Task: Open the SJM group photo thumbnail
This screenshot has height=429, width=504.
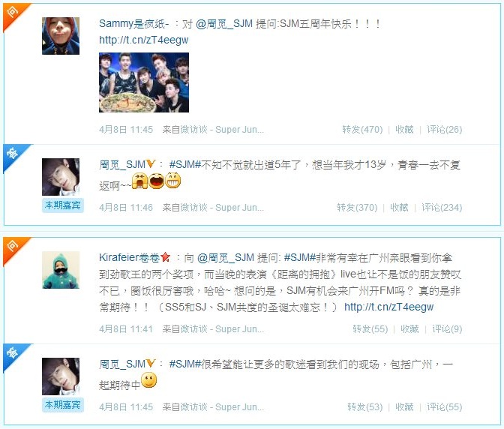Action: tap(144, 82)
